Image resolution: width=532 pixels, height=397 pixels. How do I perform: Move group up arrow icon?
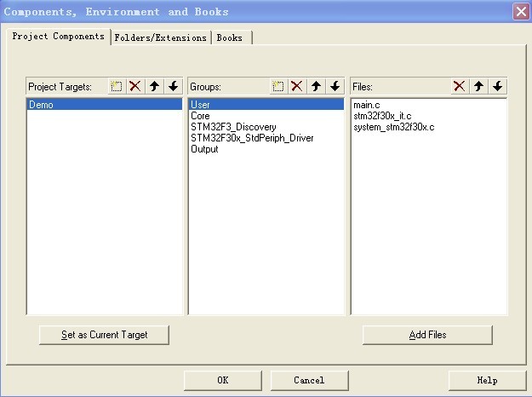coord(316,86)
